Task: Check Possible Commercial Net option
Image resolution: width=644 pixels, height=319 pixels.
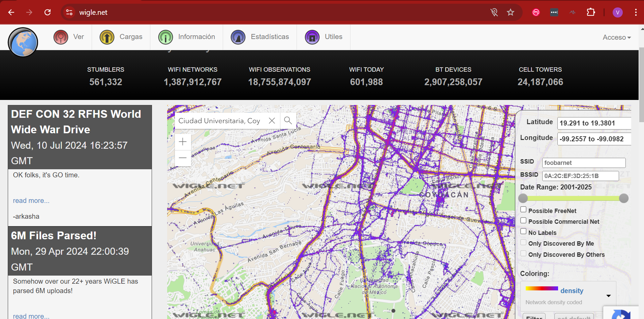Action: click(x=523, y=221)
